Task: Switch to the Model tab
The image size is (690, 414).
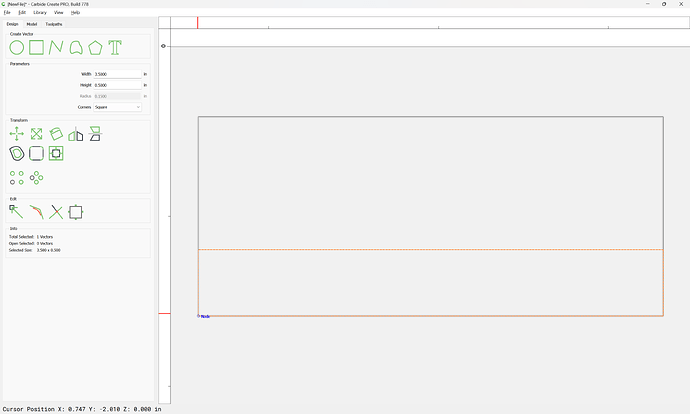Action: [32, 24]
